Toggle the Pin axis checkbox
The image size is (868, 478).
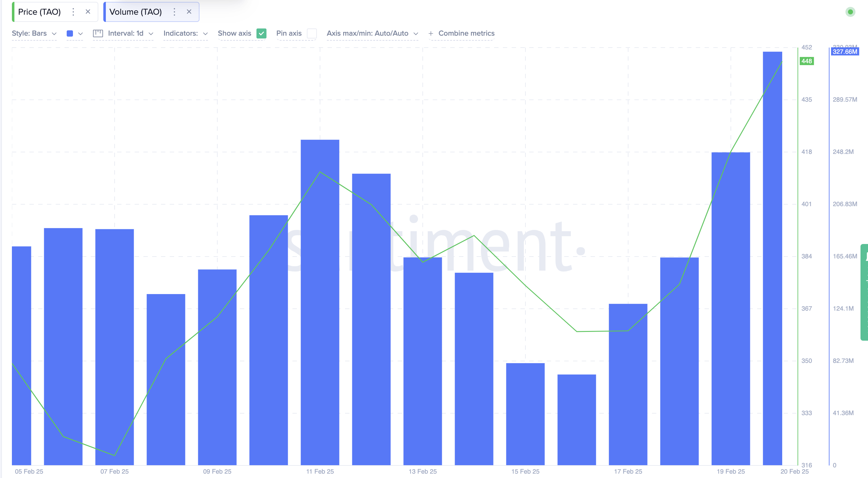(x=311, y=33)
